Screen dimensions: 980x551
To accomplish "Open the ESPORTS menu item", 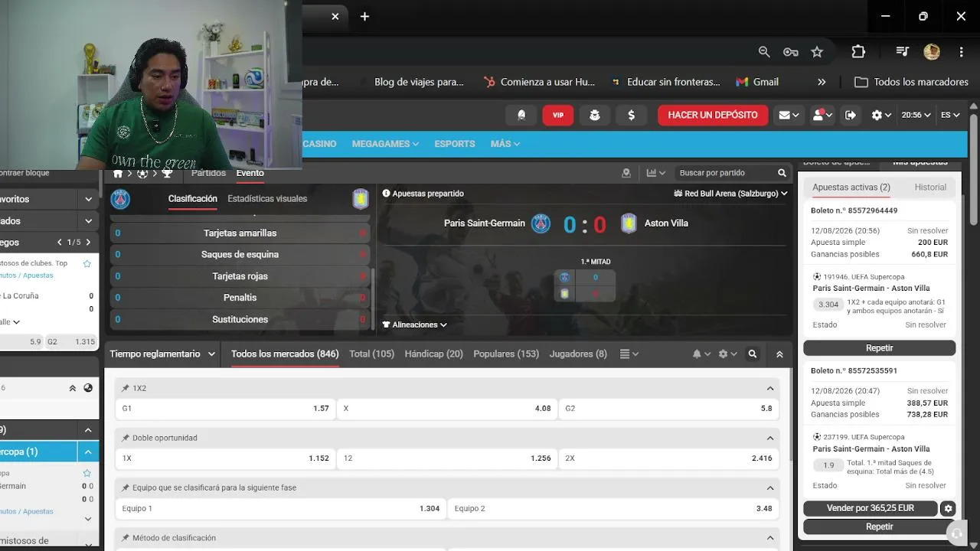I will [455, 144].
